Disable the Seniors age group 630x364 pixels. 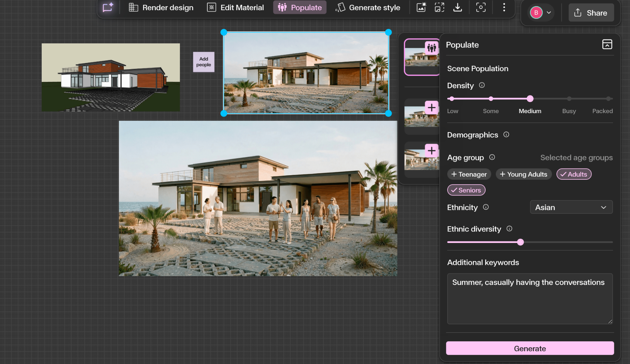(x=466, y=190)
